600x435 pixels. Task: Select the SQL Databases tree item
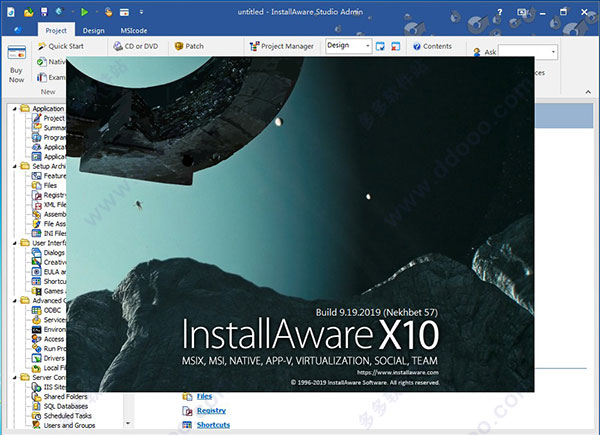(x=60, y=406)
